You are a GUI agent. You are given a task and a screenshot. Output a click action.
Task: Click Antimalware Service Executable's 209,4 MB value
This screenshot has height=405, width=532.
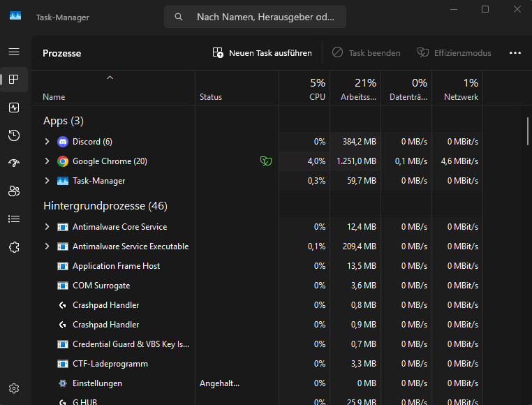tap(360, 246)
